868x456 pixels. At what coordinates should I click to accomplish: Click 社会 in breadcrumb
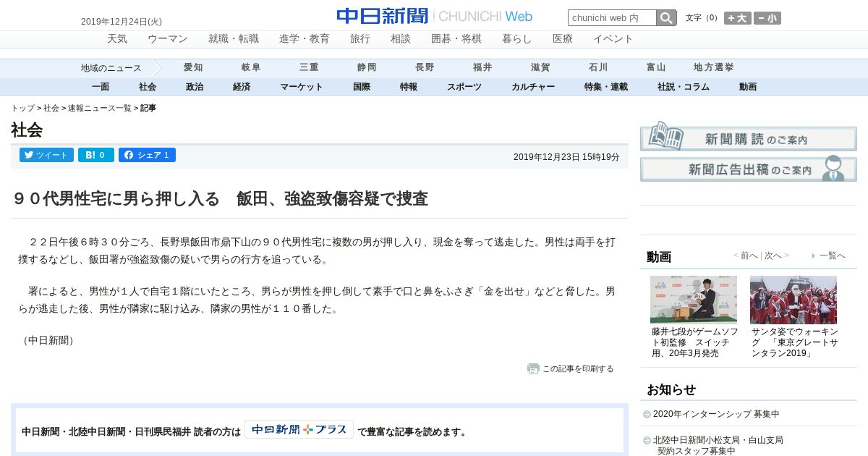[x=51, y=108]
